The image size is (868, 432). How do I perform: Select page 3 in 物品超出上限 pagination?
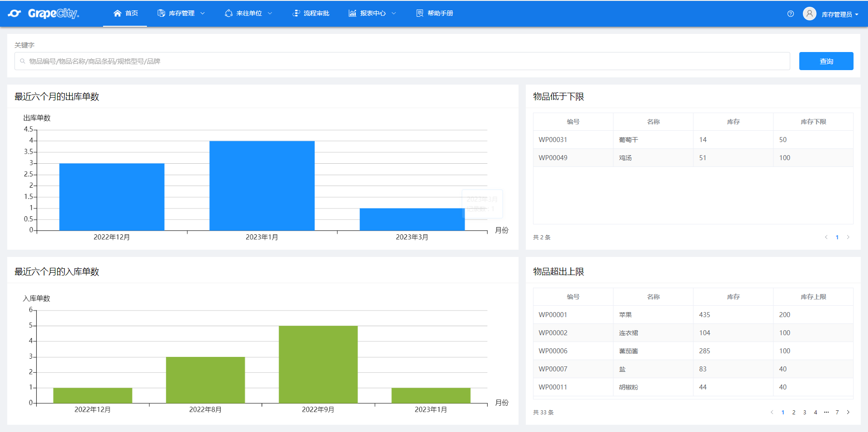point(805,412)
